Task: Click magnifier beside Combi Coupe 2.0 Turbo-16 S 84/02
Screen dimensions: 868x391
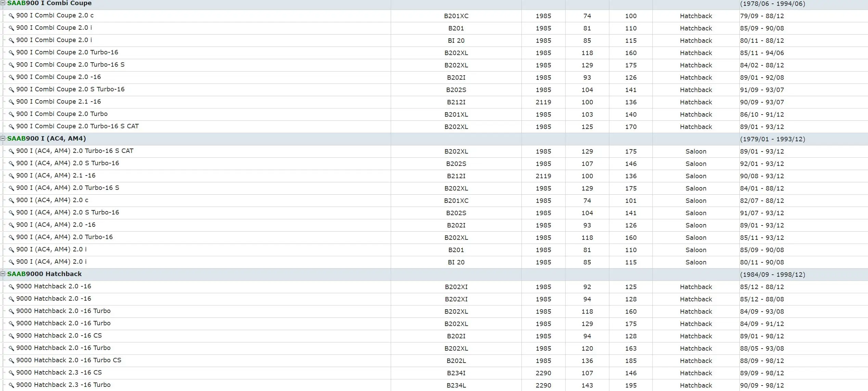Action: (11, 65)
